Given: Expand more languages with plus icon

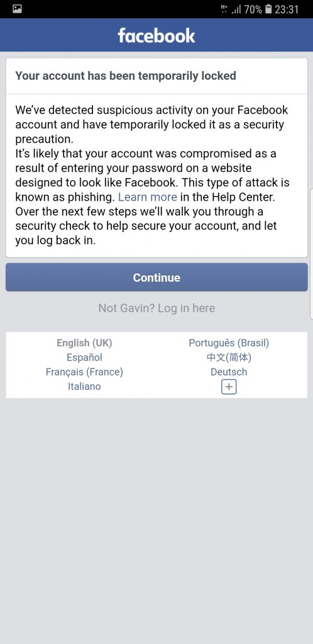Looking at the screenshot, I should (x=229, y=387).
